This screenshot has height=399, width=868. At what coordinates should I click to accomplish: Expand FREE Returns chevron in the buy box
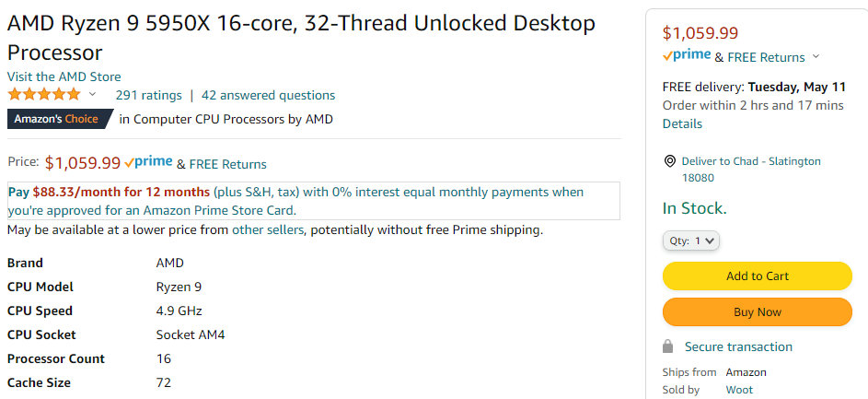[x=816, y=57]
